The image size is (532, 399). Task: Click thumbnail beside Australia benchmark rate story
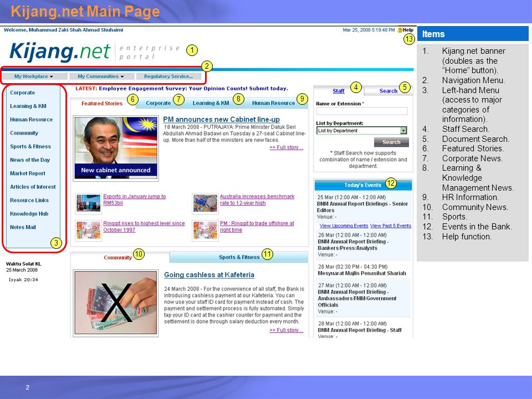(x=205, y=203)
